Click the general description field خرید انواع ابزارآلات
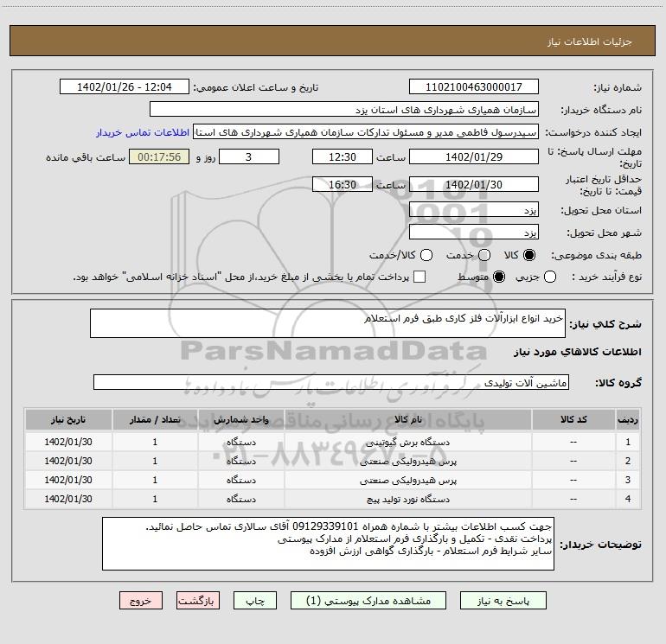 tap(328, 323)
